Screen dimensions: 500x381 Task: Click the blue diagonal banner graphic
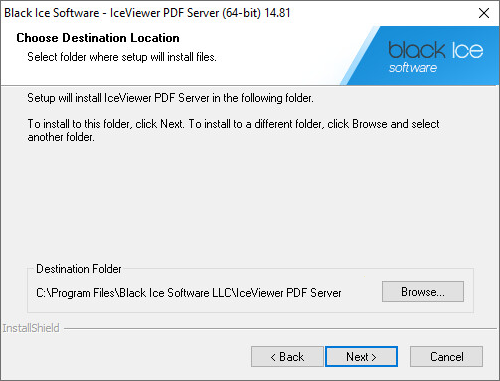point(420,55)
